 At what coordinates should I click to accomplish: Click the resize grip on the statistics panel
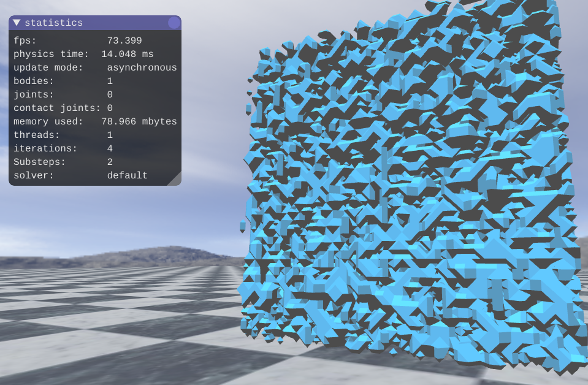[175, 179]
